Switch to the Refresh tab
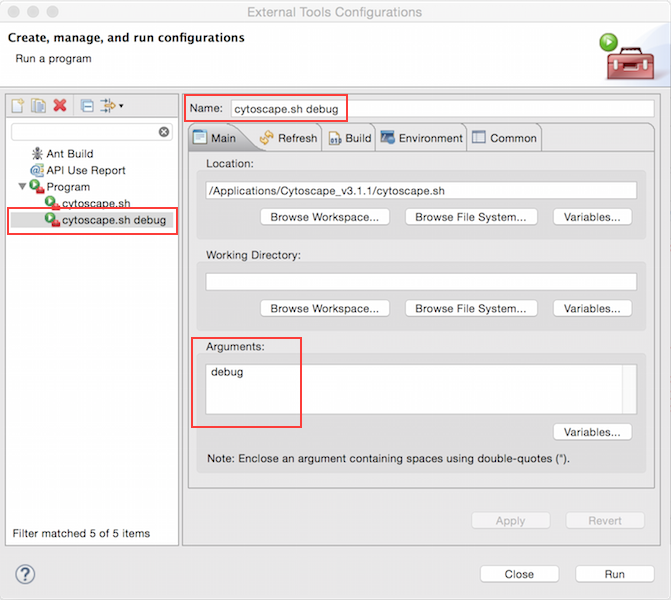Image resolution: width=671 pixels, height=600 pixels. [x=288, y=138]
